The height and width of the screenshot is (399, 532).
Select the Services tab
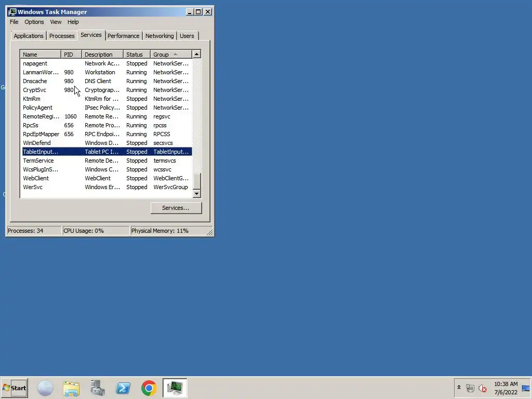[x=91, y=35]
